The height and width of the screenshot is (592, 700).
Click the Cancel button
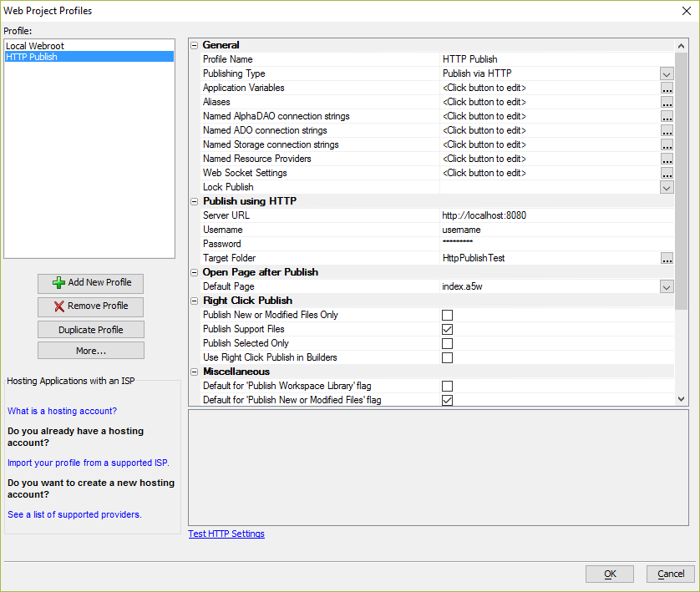pyautogui.click(x=671, y=574)
